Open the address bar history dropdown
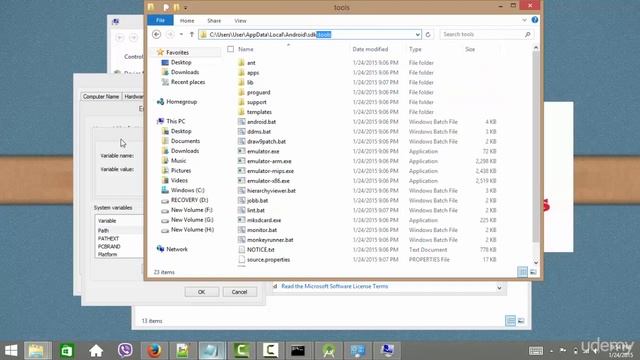Screen dimensions: 640x360 coord(418,35)
